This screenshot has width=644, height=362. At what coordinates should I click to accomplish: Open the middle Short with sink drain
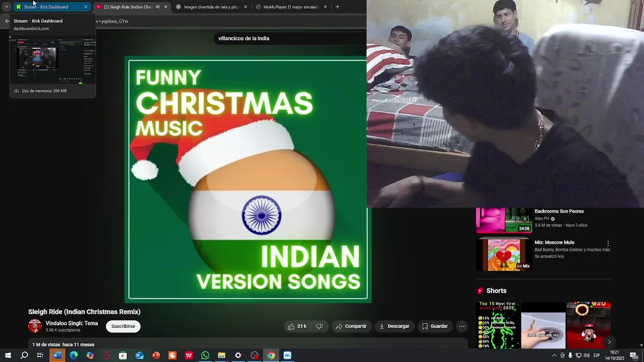pyautogui.click(x=543, y=325)
